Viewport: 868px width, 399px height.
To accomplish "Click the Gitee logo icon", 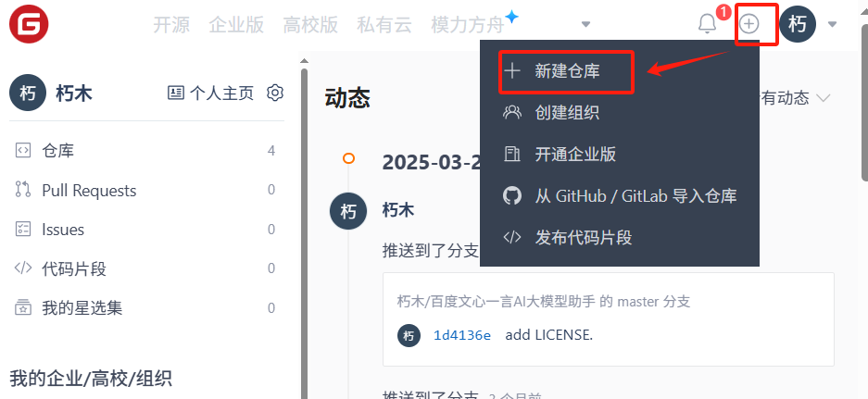I will [29, 24].
